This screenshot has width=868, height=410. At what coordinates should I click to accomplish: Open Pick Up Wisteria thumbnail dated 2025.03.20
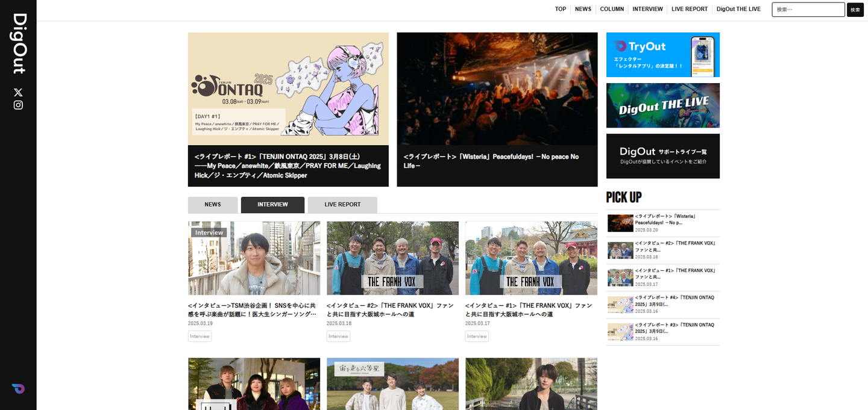click(620, 223)
